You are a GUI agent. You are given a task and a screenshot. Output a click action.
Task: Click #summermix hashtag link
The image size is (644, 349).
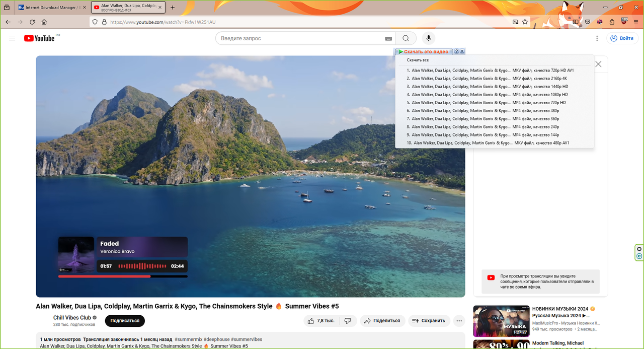(x=188, y=339)
